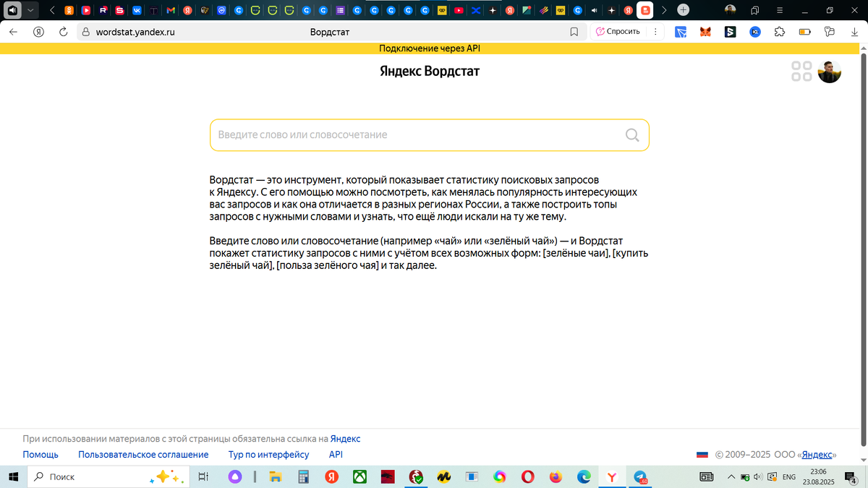Click the Russian flag language icon
This screenshot has height=488, width=868.
(x=702, y=455)
